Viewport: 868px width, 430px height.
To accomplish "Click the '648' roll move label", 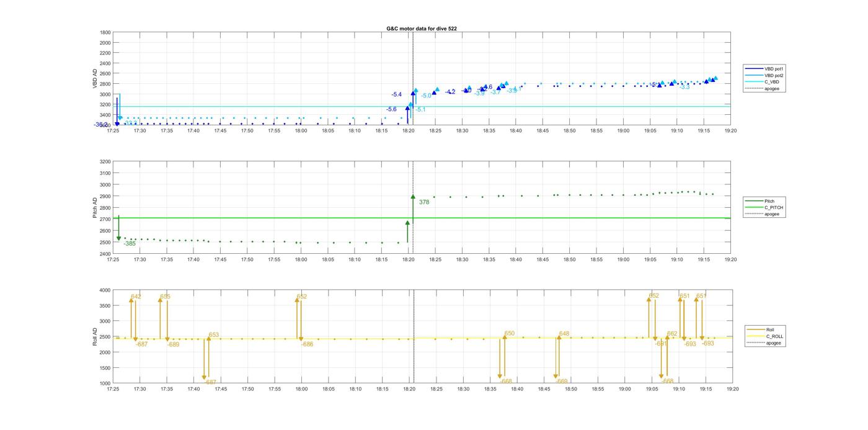I will 564,334.
